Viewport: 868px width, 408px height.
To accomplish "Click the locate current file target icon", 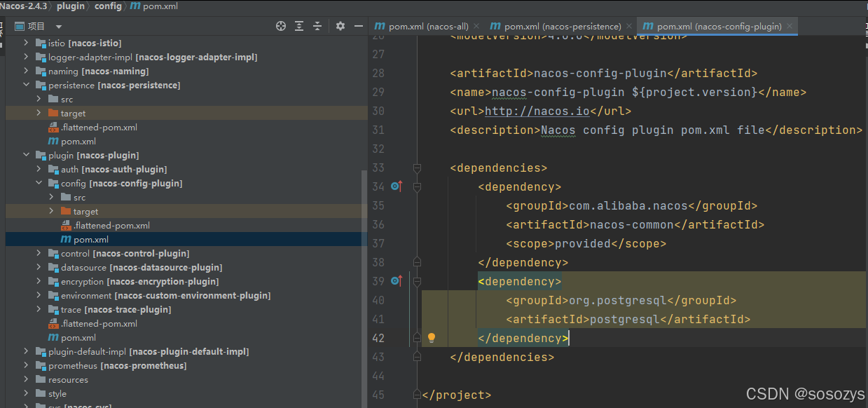I will 281,26.
